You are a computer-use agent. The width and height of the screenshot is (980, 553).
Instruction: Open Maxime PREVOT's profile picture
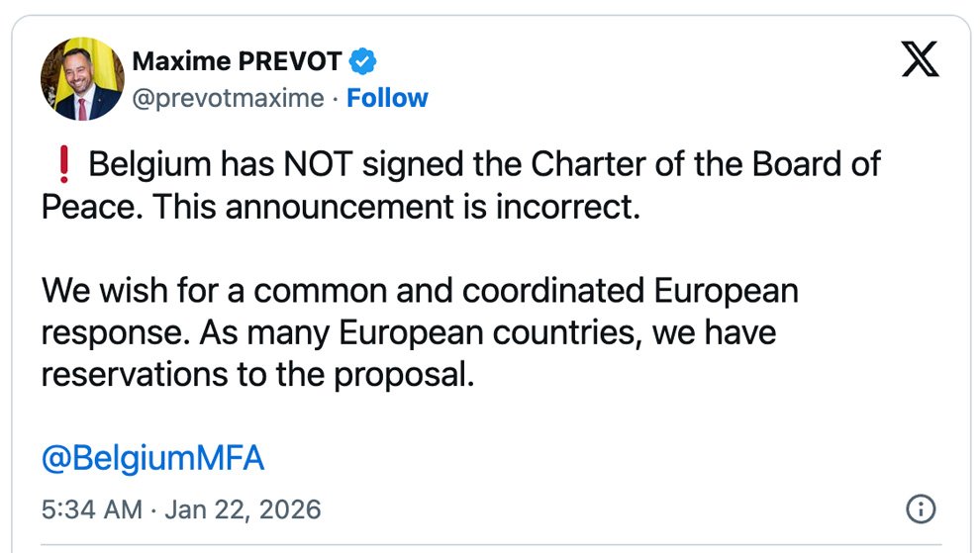point(81,80)
